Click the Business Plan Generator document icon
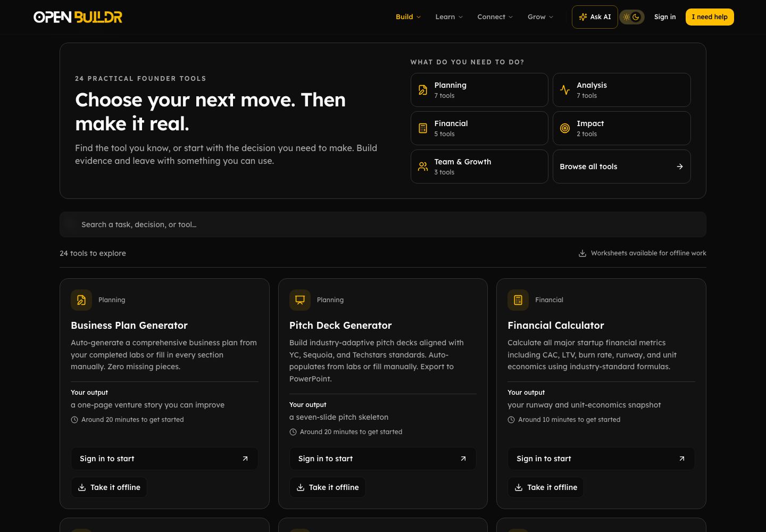This screenshot has width=766, height=532. [81, 300]
